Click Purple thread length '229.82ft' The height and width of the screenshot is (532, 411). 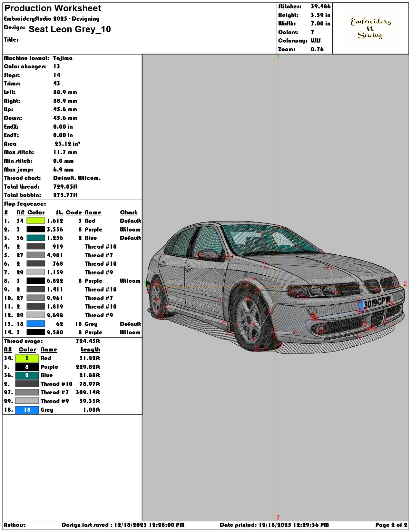coord(88,367)
